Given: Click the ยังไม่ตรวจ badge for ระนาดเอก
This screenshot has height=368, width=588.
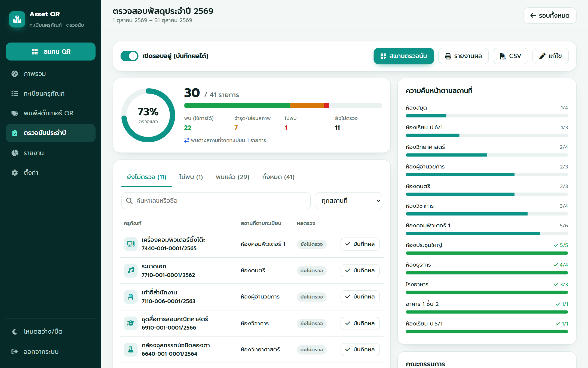Looking at the screenshot, I should pyautogui.click(x=311, y=271).
